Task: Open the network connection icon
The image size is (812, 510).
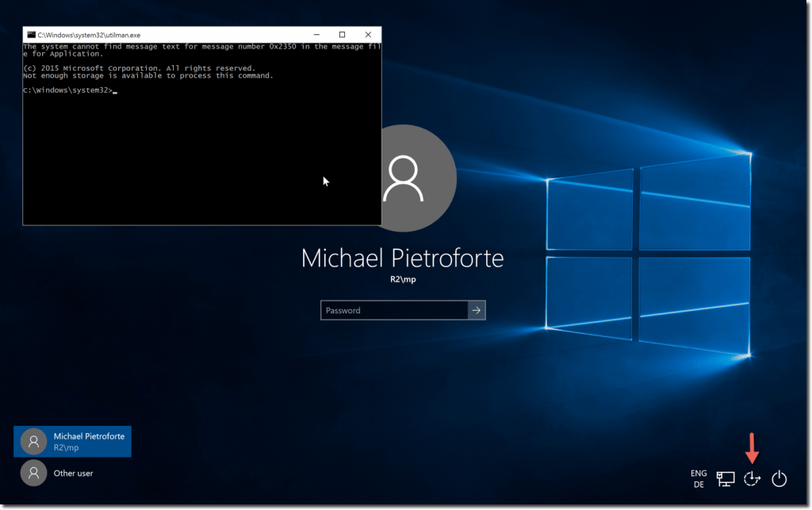Action: pyautogui.click(x=725, y=478)
